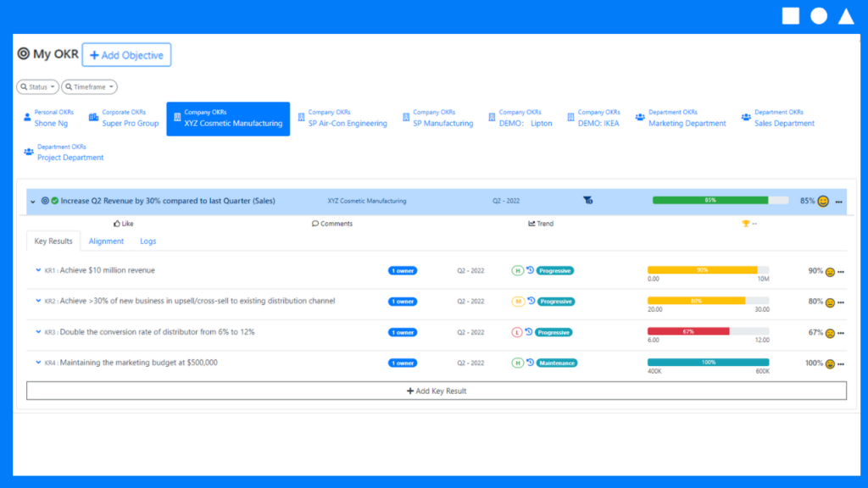Click the 1 owner badge on KR3
The width and height of the screenshot is (868, 488).
pos(403,332)
